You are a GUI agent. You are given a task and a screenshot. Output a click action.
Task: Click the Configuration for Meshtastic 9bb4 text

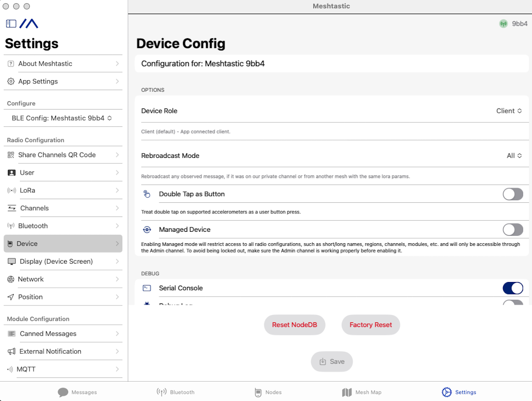203,64
